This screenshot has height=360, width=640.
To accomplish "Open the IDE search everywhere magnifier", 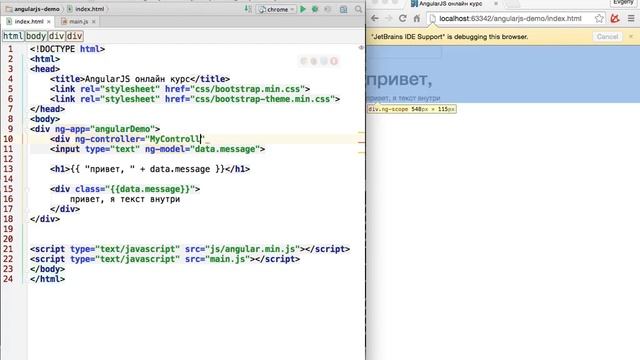I will (x=358, y=9).
